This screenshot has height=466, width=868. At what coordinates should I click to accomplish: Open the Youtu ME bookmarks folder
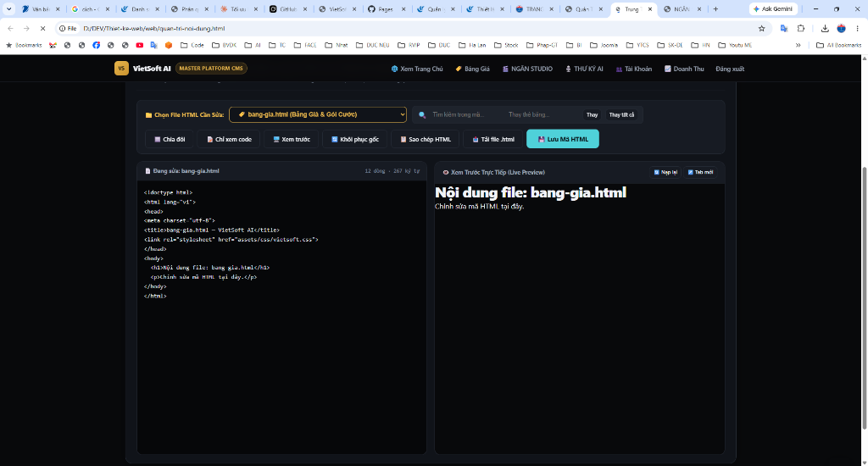[x=737, y=45]
